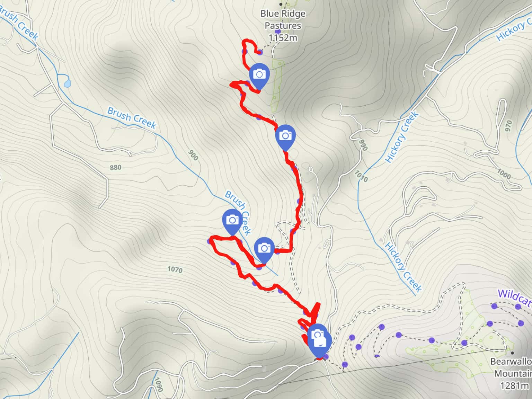Click the Blue Ridge Pastures 1152m label
This screenshot has height=399, width=532.
[x=283, y=25]
